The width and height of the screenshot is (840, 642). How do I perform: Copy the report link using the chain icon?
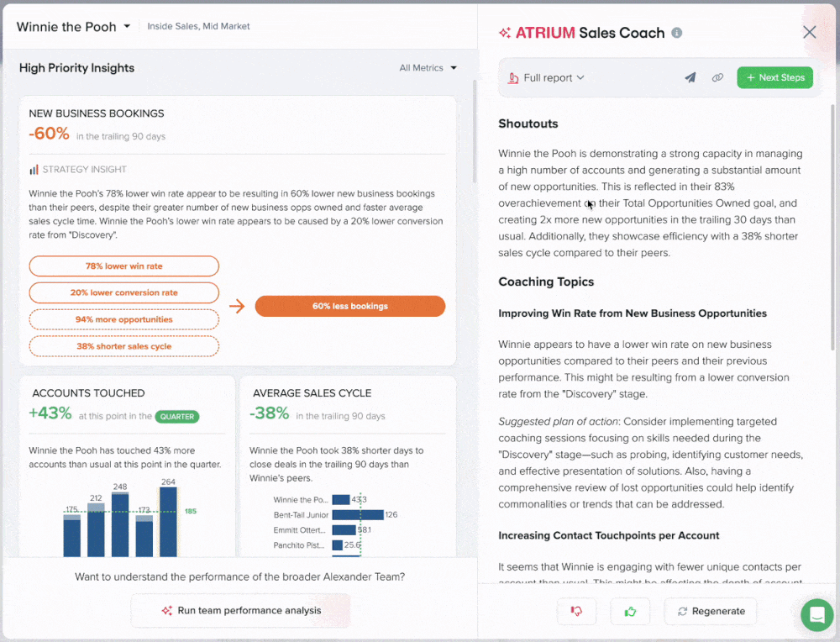point(717,77)
